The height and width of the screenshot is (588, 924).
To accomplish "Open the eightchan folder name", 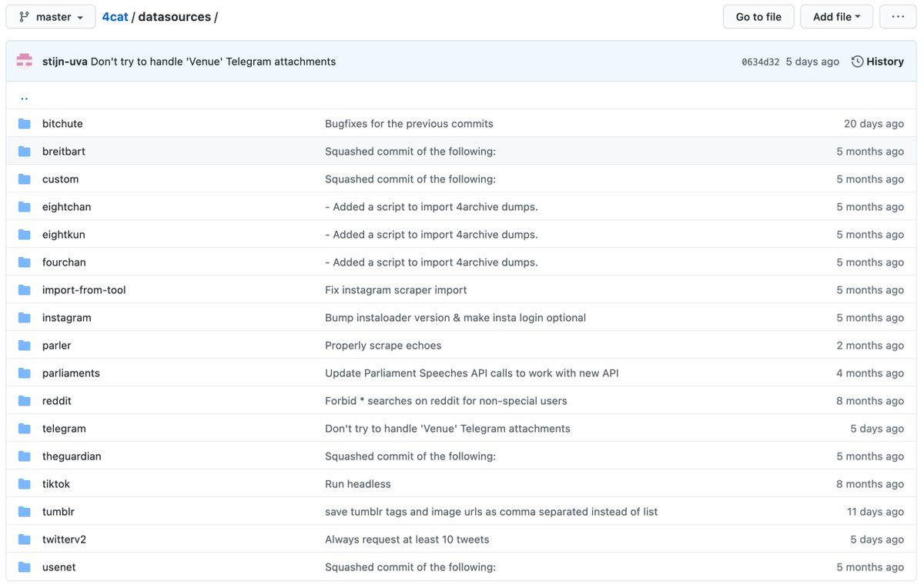I will point(66,207).
